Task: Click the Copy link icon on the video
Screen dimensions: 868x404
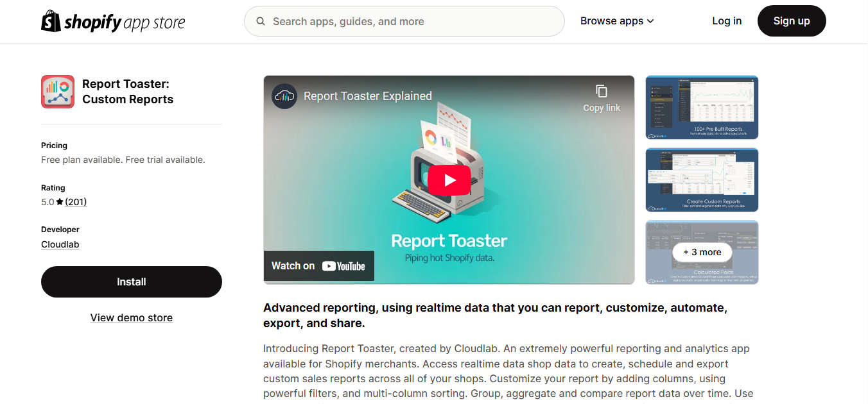Action: click(601, 92)
